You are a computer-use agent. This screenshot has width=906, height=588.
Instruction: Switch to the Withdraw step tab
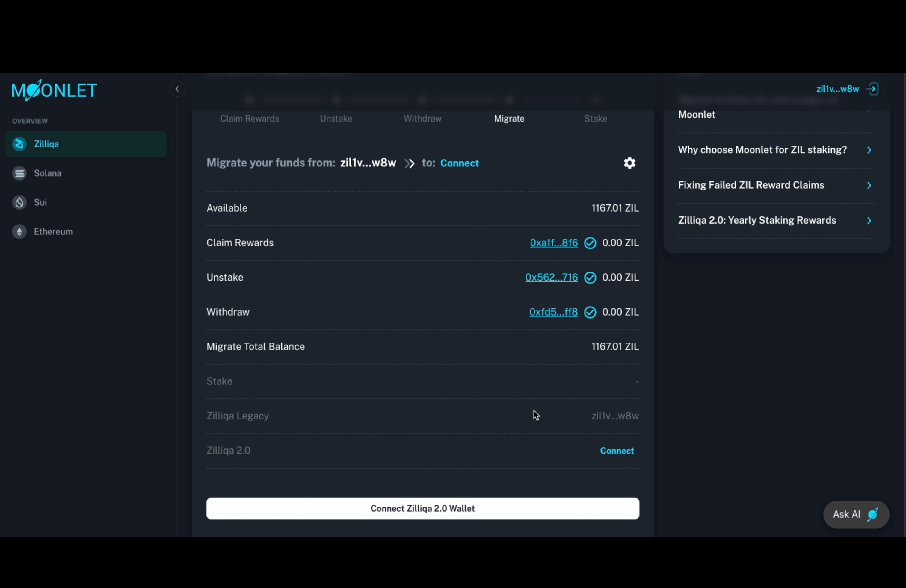pos(422,119)
